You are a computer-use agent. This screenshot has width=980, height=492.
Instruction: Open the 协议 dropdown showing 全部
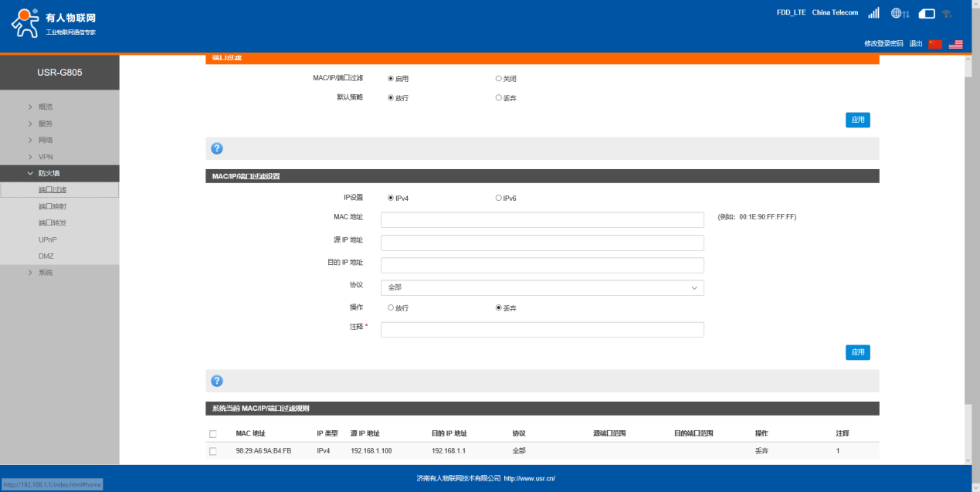click(542, 287)
